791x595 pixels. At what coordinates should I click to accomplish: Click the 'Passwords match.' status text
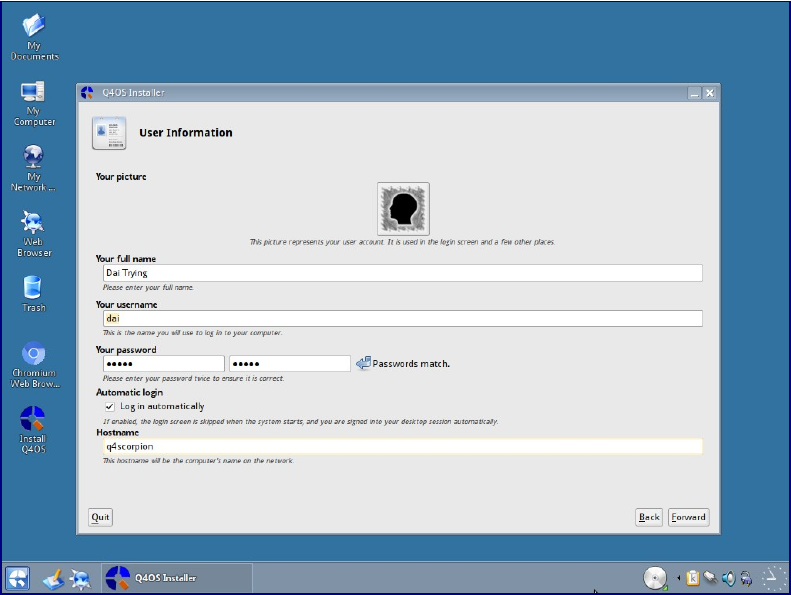coord(411,363)
